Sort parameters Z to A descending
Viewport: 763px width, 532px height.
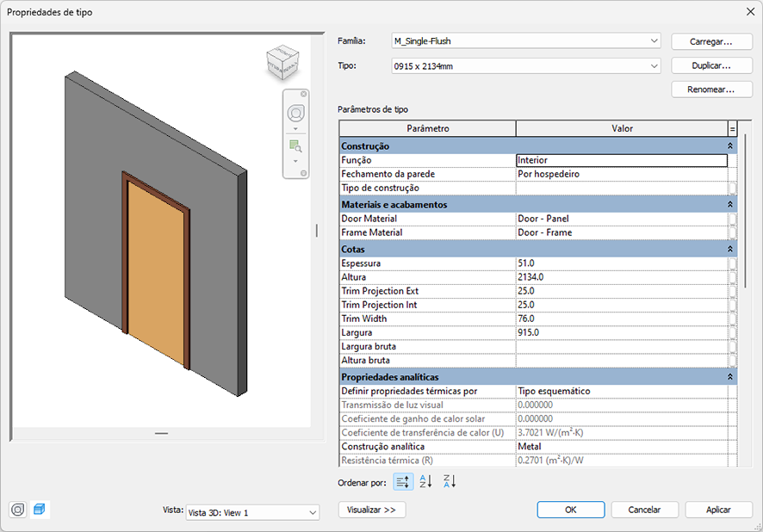point(450,481)
